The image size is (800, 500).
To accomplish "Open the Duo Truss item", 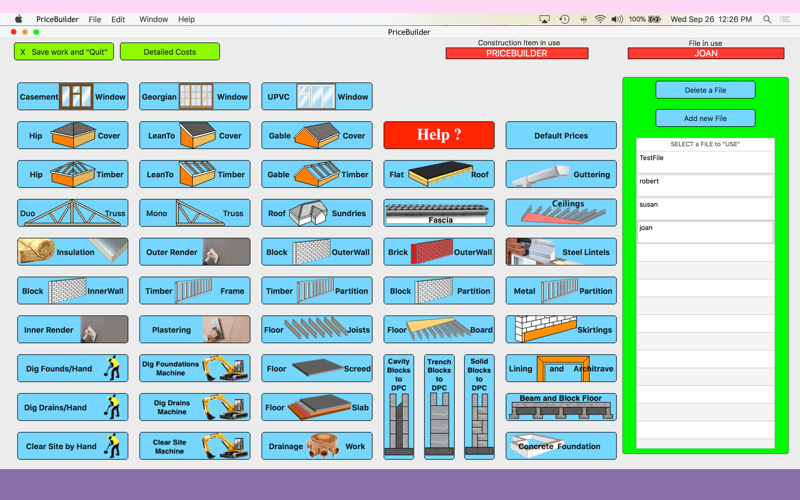I will 72,213.
